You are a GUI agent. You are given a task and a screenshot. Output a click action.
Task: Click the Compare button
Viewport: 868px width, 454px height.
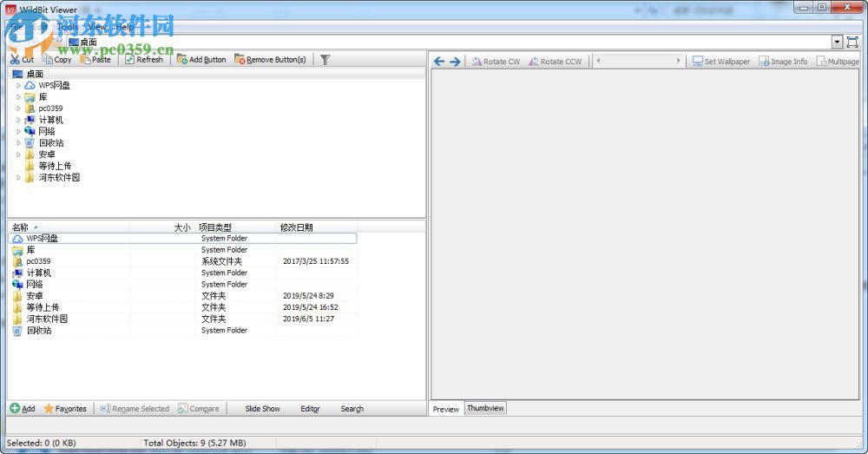click(x=199, y=409)
